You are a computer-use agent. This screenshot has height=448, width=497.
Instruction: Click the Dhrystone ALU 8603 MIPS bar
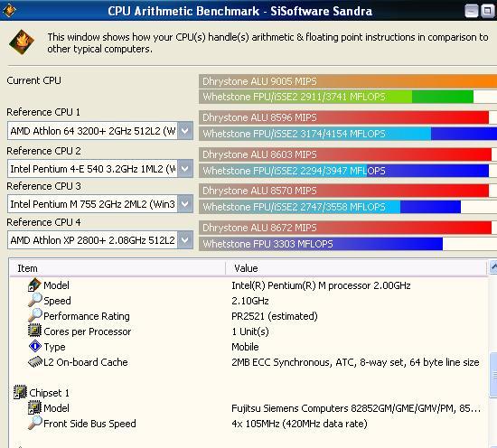(345, 154)
